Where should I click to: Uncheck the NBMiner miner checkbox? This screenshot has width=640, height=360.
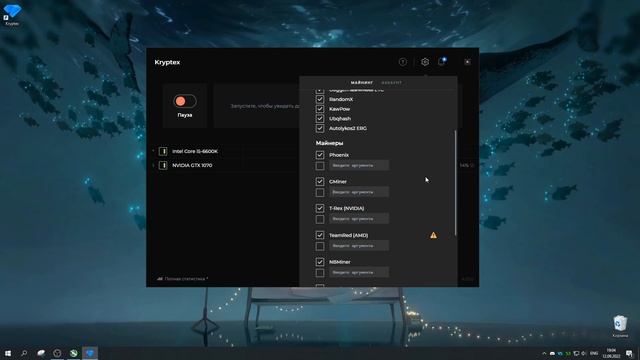click(x=320, y=262)
